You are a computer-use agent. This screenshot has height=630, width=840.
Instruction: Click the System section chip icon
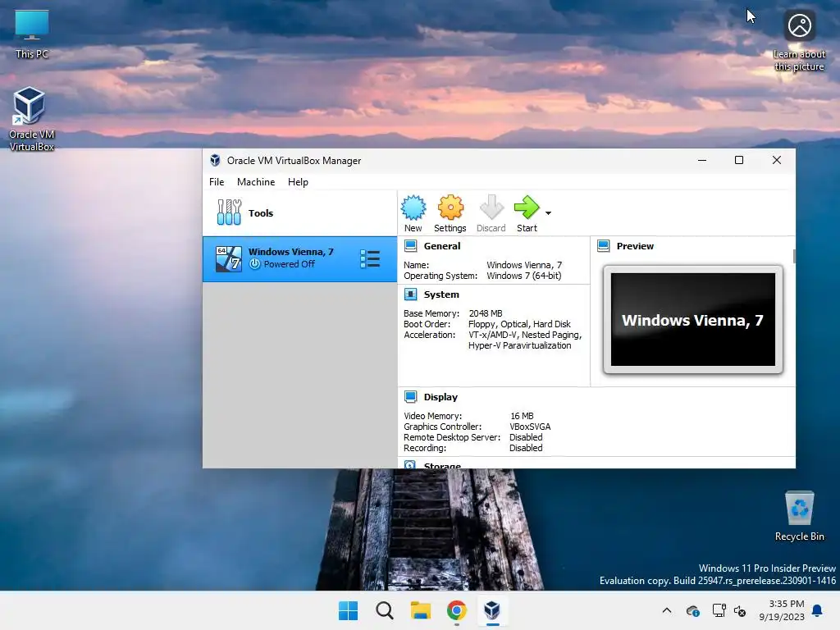[410, 294]
